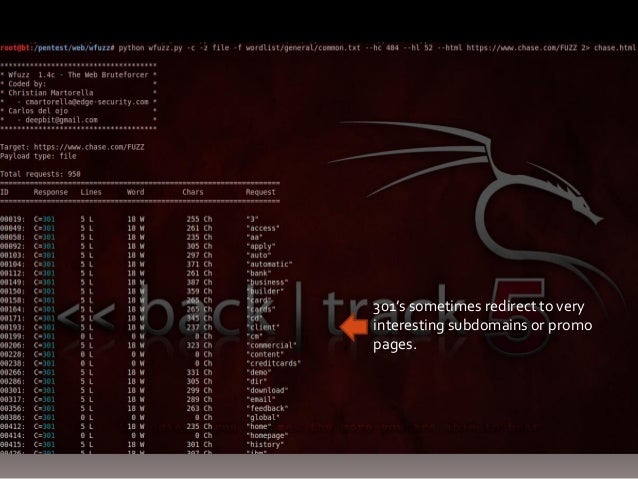Image resolution: width=638 pixels, height=479 pixels.
Task: Click the "387 Ch" chars value
Action: 199,282
